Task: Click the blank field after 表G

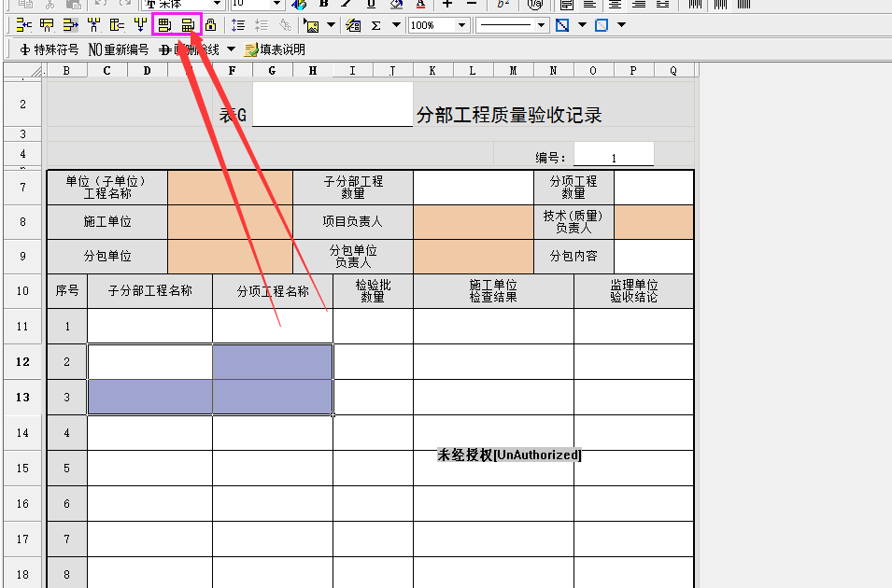Action: (332, 105)
